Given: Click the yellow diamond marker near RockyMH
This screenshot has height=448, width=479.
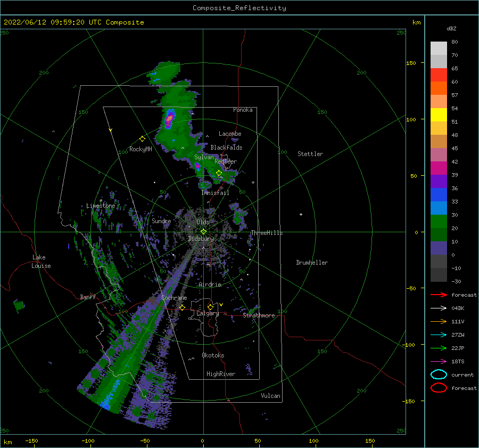Looking at the screenshot, I should point(142,139).
